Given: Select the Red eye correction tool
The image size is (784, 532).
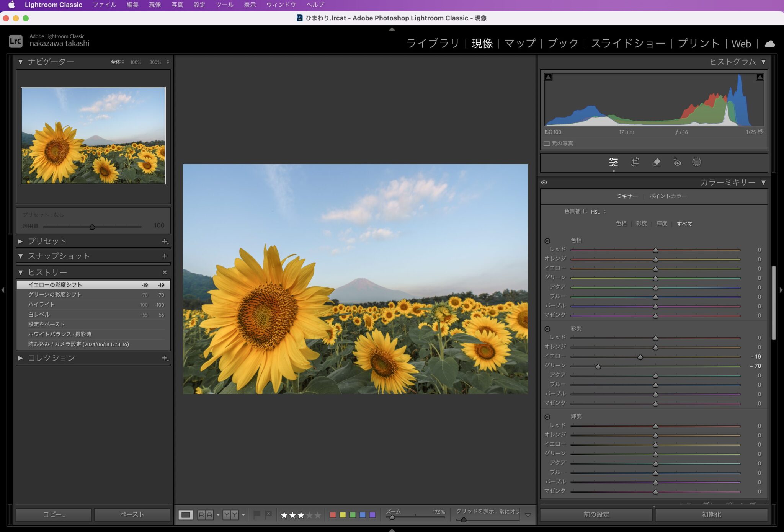Looking at the screenshot, I should (677, 162).
